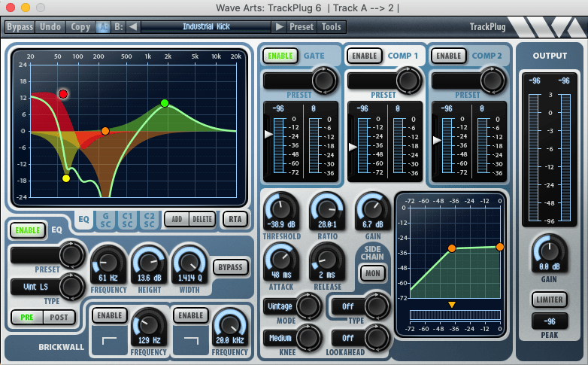
Task: Click DELETE to remove an EQ band
Action: click(x=202, y=219)
